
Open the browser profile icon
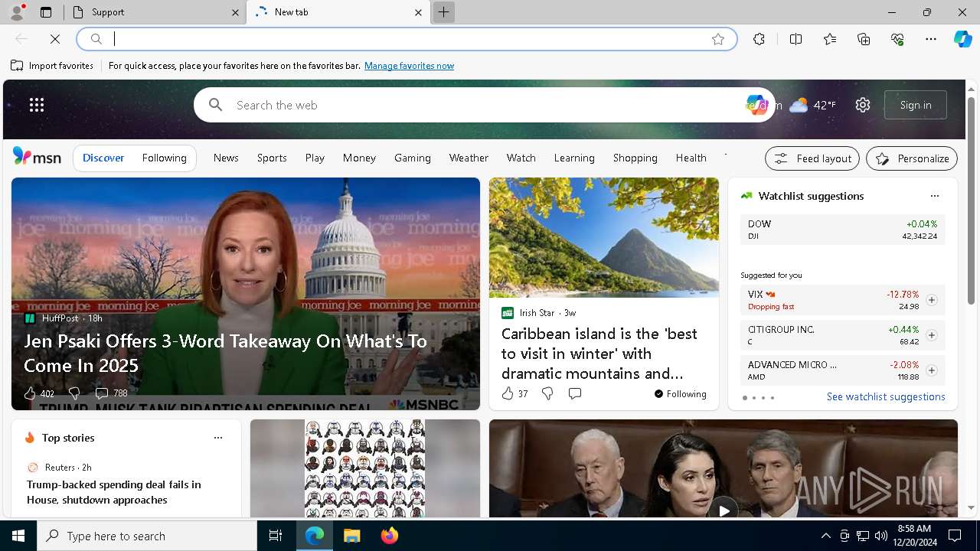coord(16,12)
